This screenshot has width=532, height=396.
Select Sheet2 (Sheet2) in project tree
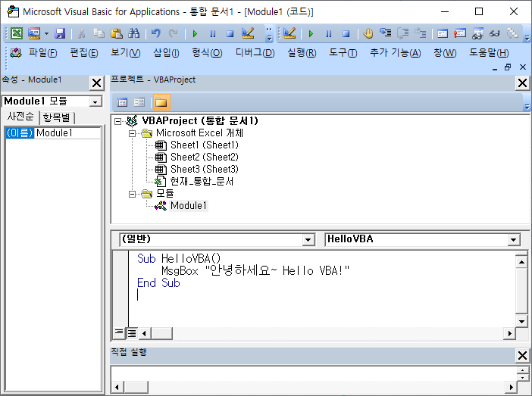205,157
